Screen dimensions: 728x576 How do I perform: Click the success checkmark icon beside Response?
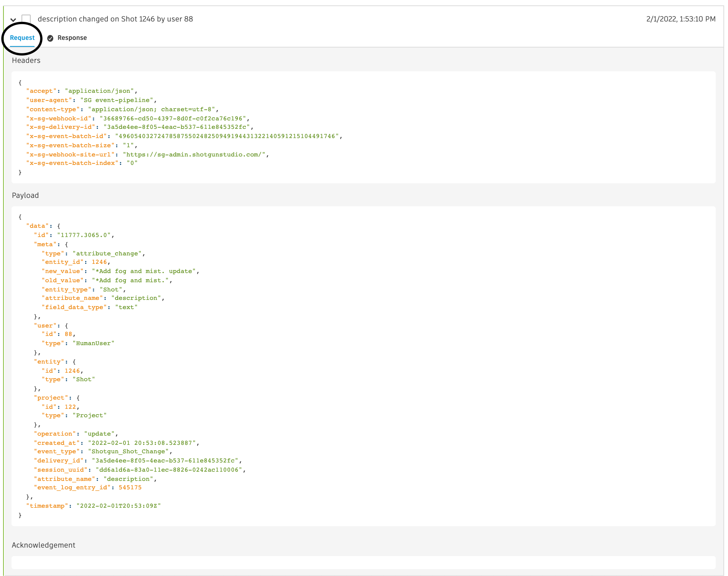(50, 38)
